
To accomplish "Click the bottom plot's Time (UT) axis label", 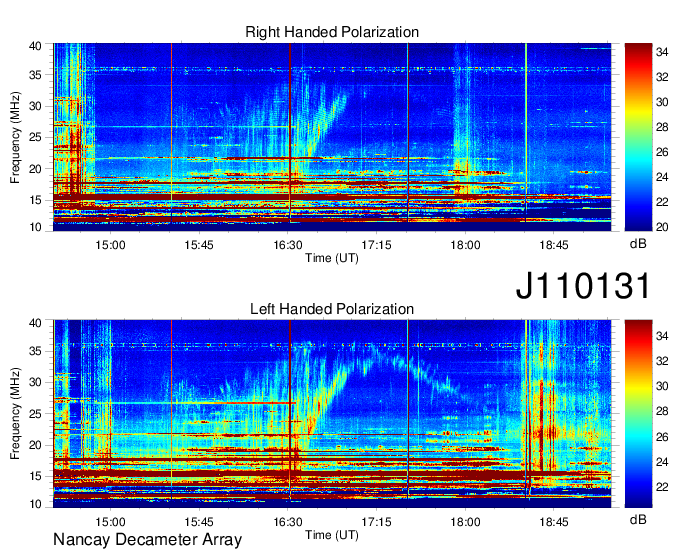I will pyautogui.click(x=332, y=535).
